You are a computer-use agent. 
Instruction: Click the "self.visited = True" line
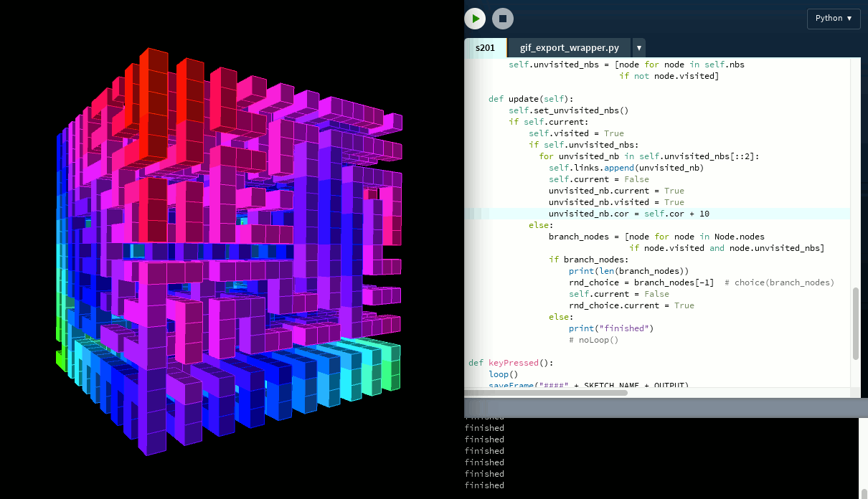576,133
